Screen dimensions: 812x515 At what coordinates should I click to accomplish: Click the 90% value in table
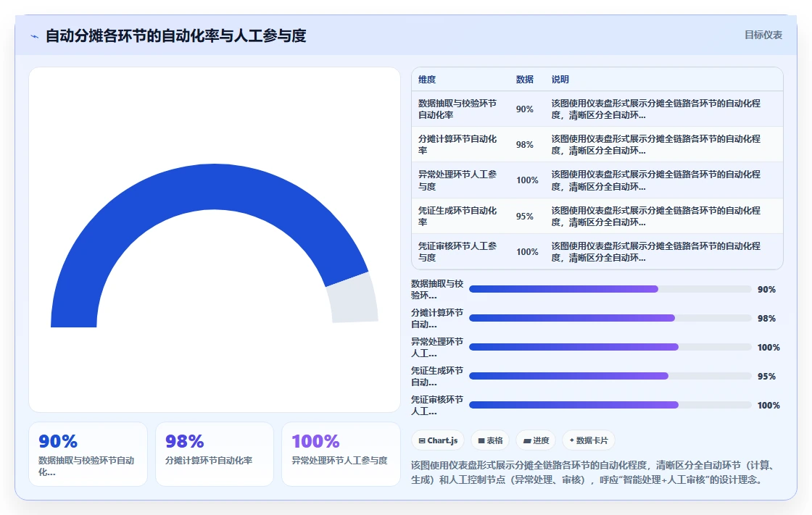coord(525,109)
